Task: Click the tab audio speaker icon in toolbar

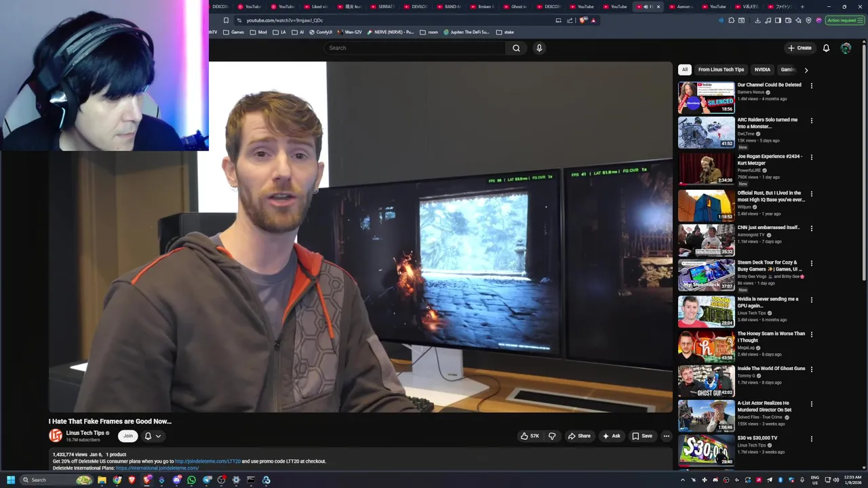Action: point(721,20)
